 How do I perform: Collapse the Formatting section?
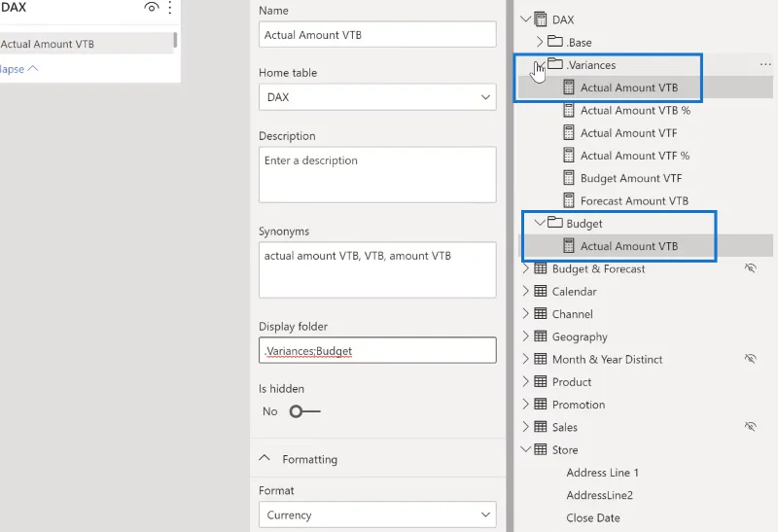pyautogui.click(x=265, y=458)
